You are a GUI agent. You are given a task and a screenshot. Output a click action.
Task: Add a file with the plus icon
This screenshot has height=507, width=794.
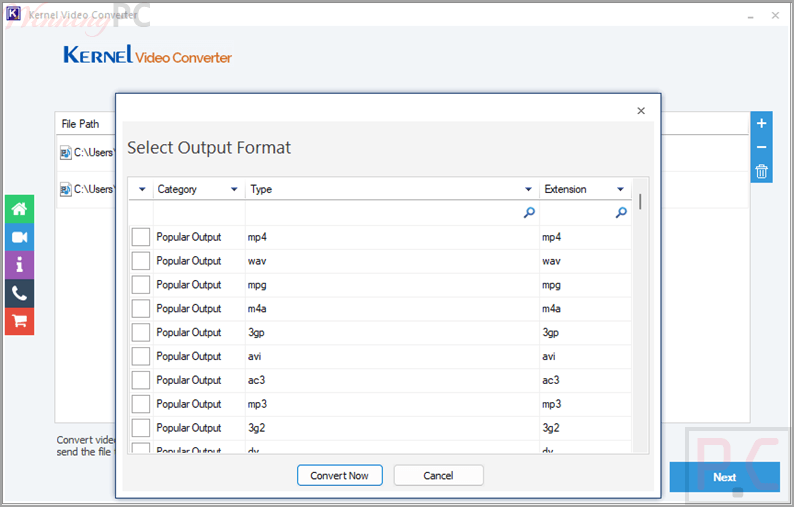pos(761,123)
